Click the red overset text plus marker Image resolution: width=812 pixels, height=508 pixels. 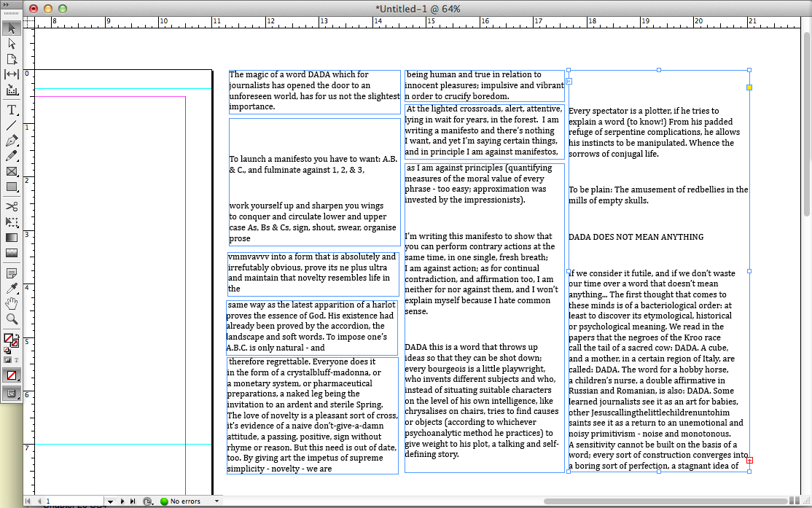tap(749, 460)
